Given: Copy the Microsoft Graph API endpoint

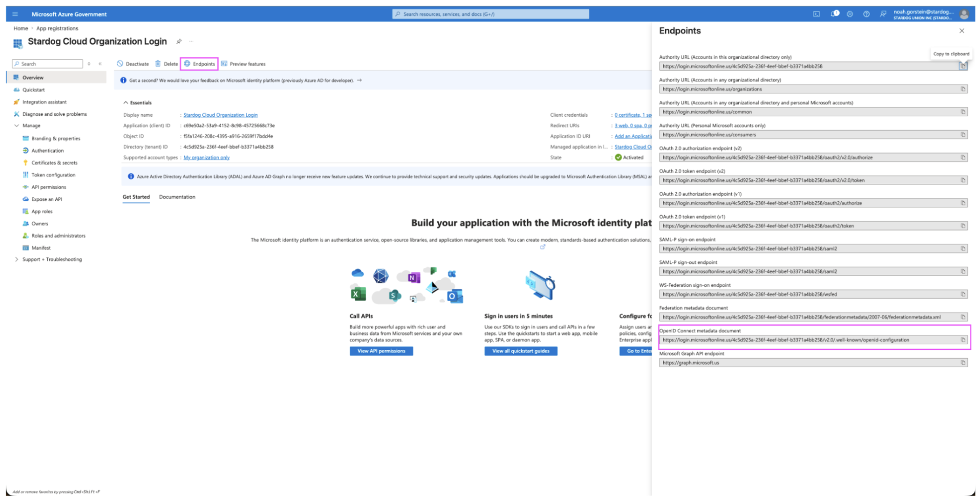Looking at the screenshot, I should coord(963,363).
